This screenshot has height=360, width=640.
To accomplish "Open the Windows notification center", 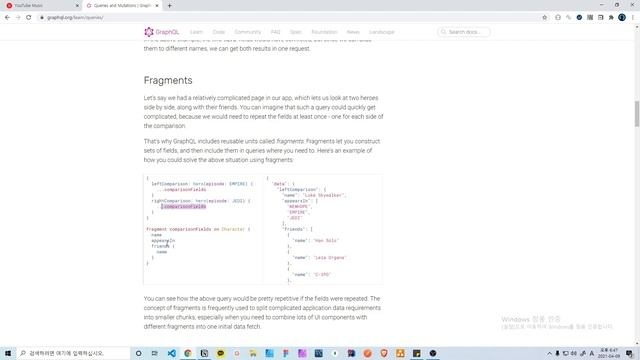I will 629,353.
